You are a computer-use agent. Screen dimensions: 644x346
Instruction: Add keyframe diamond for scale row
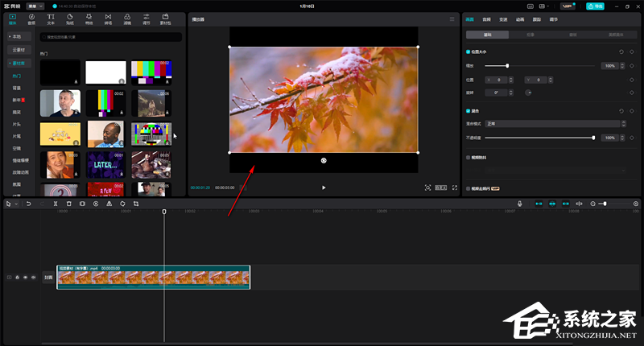pyautogui.click(x=632, y=66)
